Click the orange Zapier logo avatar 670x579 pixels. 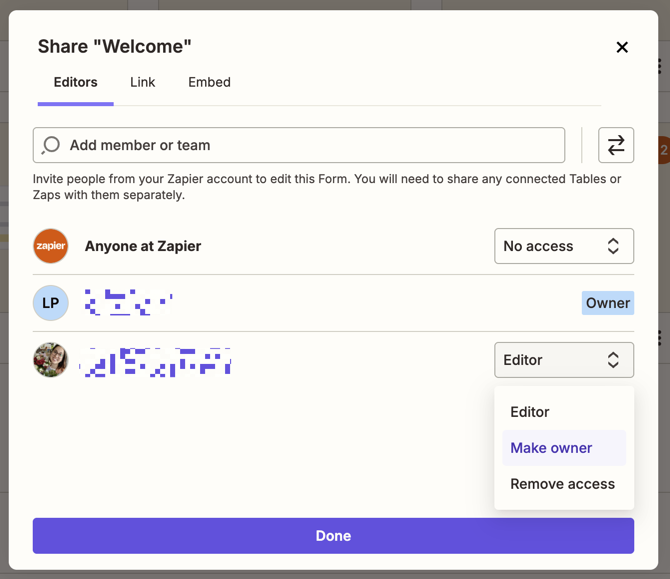click(x=51, y=246)
